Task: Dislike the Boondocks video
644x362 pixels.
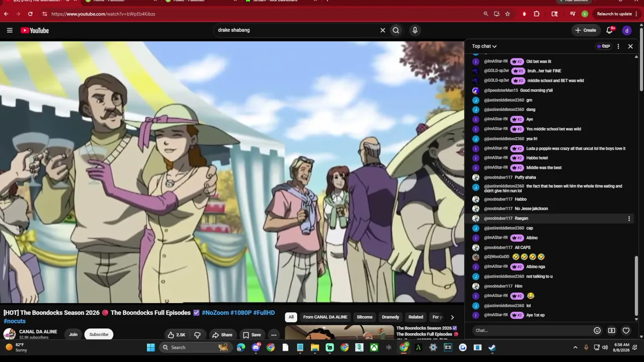Action: pyautogui.click(x=197, y=335)
